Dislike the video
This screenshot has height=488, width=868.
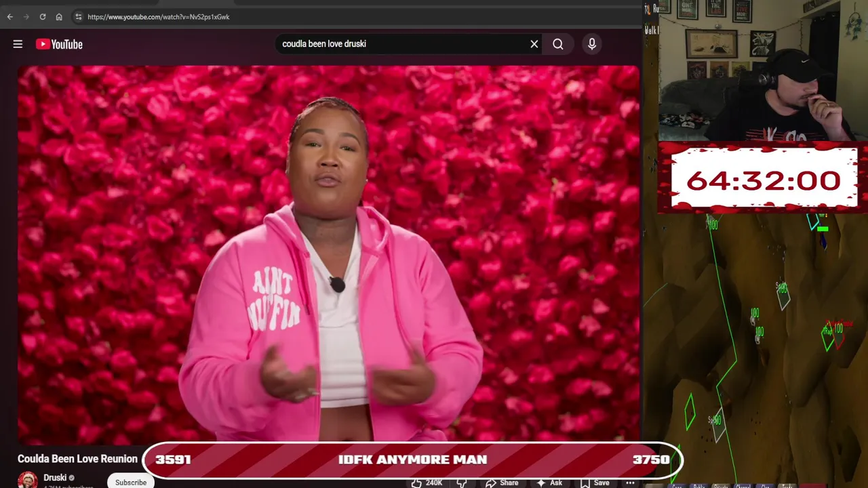[x=462, y=483]
